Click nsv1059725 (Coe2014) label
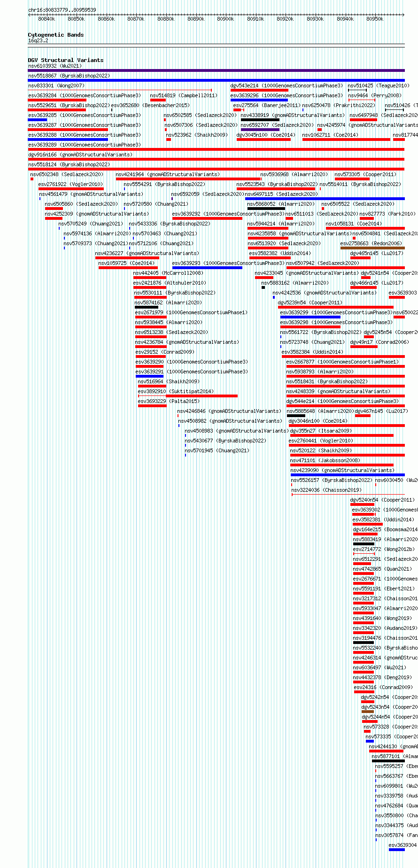Image resolution: width=418 pixels, height=868 pixels. 126,263
